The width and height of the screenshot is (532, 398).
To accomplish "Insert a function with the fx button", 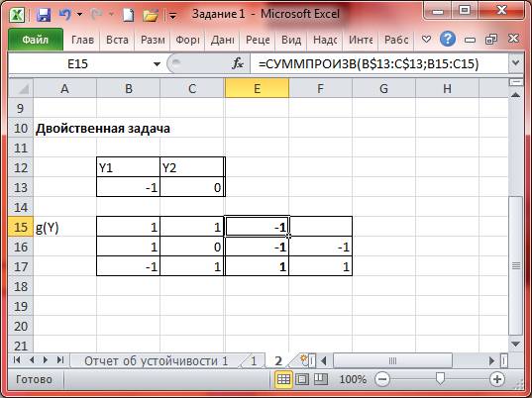I will 237,63.
